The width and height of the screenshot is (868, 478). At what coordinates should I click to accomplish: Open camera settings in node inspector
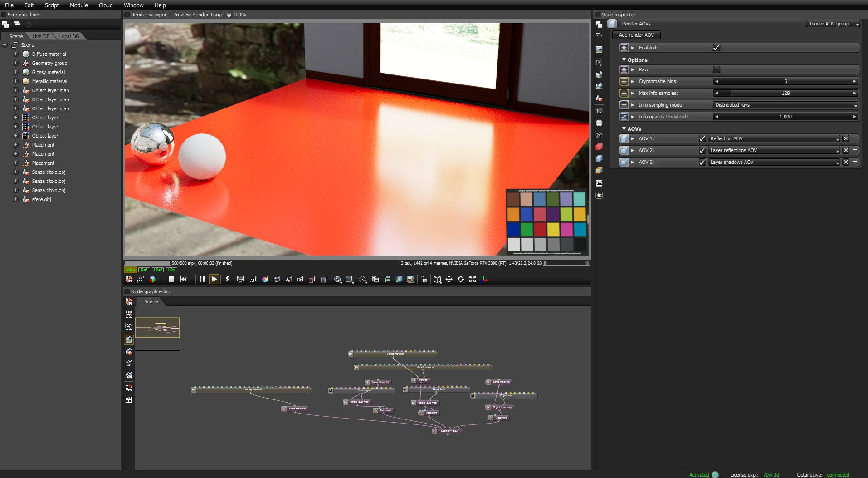[599, 62]
